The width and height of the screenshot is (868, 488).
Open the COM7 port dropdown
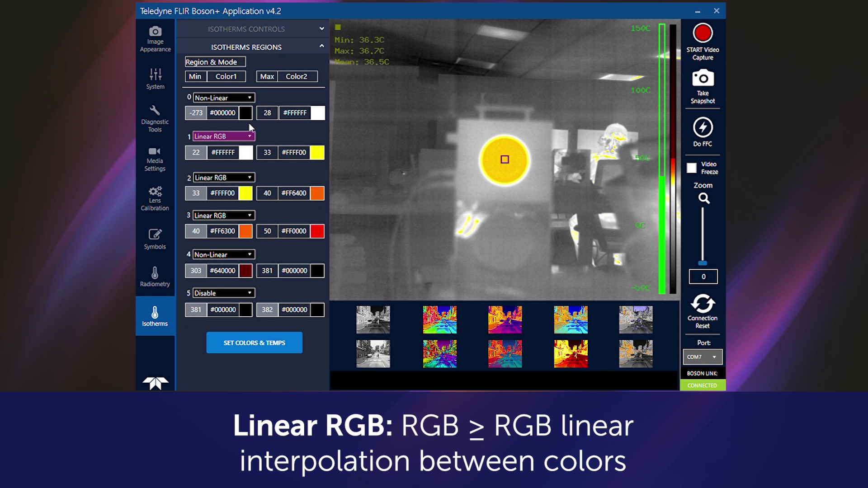(703, 357)
